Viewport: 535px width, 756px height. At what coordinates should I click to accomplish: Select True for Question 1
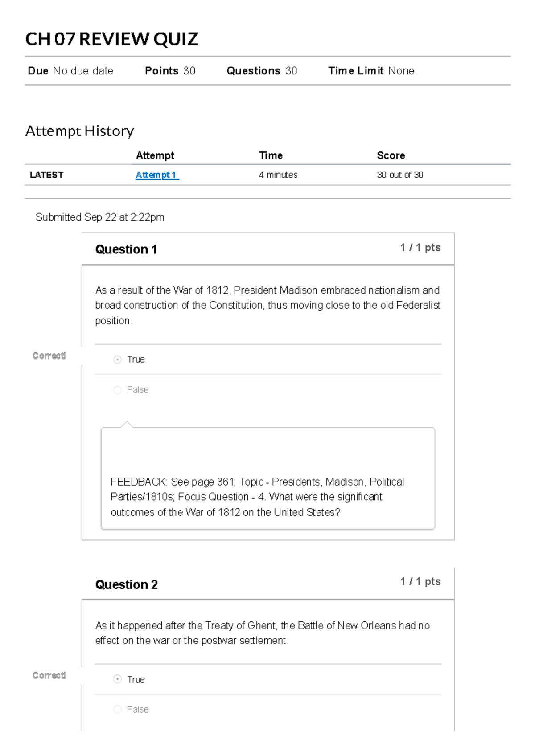coord(117,360)
